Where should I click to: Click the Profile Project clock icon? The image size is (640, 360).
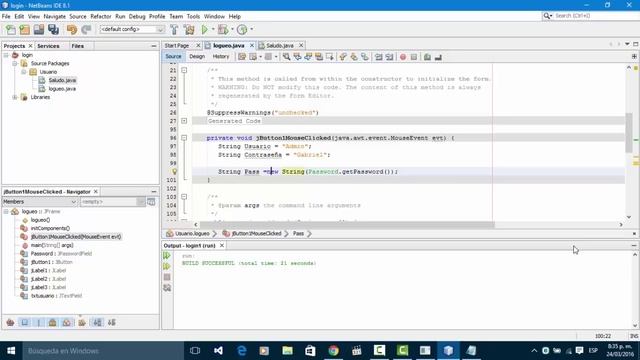click(242, 29)
